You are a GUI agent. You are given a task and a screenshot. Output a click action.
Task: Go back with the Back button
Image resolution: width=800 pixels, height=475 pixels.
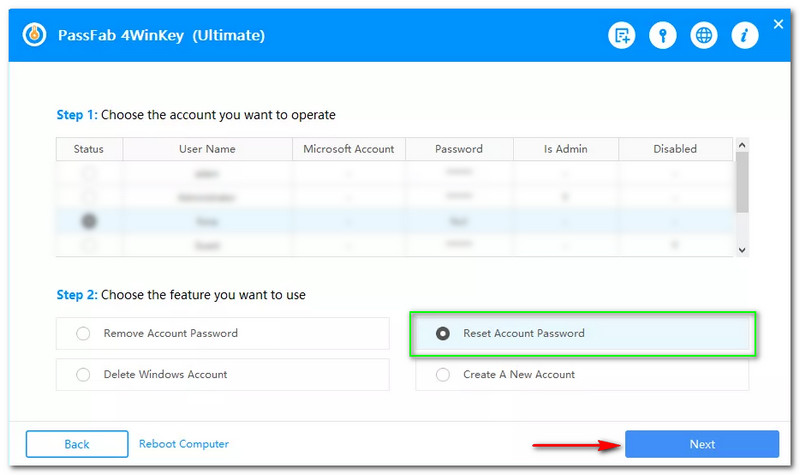coord(77,444)
